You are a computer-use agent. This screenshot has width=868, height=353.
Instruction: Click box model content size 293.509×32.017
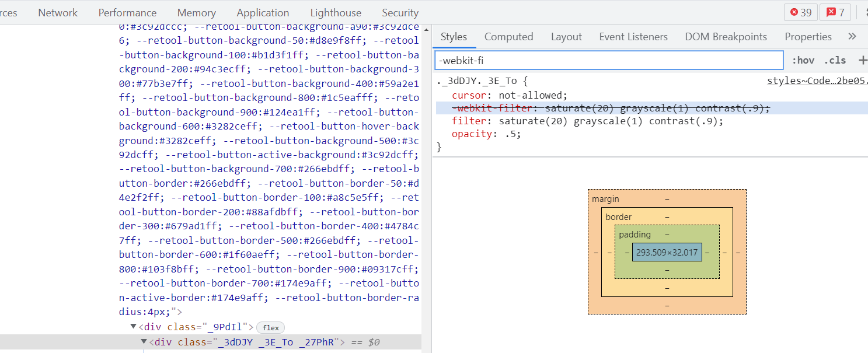[x=667, y=253]
